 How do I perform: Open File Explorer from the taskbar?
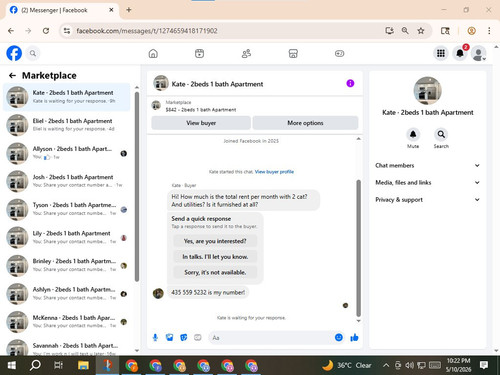click(x=83, y=366)
